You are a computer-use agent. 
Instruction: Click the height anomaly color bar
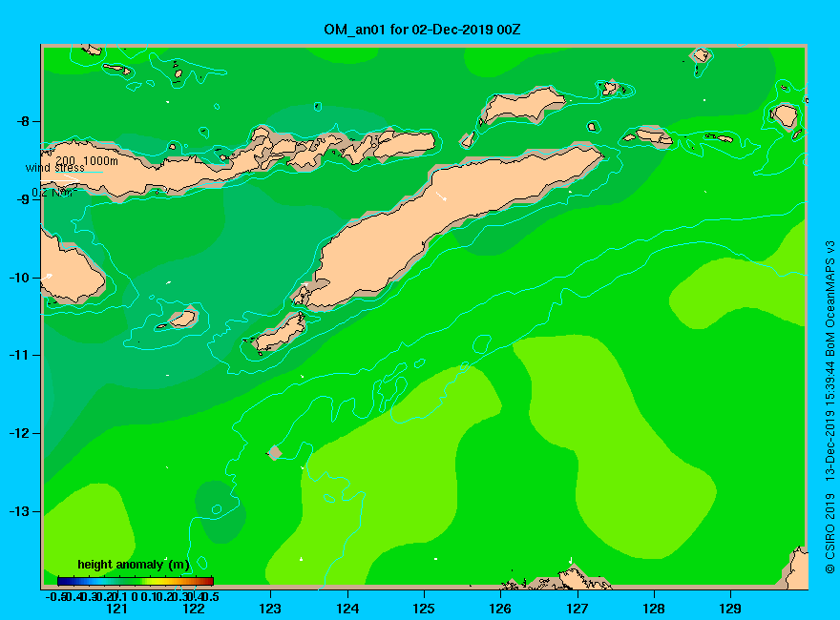[136, 582]
